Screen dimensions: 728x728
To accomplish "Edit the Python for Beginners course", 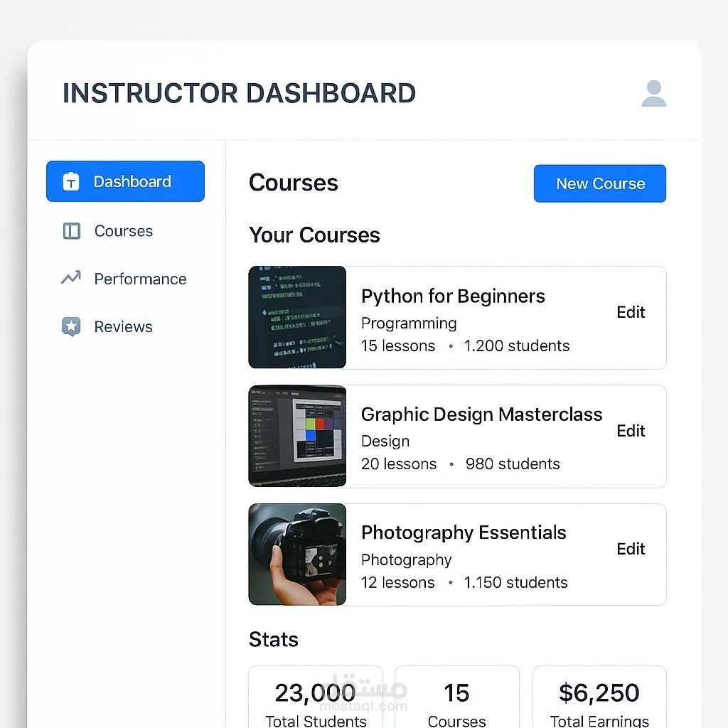I will [x=631, y=312].
